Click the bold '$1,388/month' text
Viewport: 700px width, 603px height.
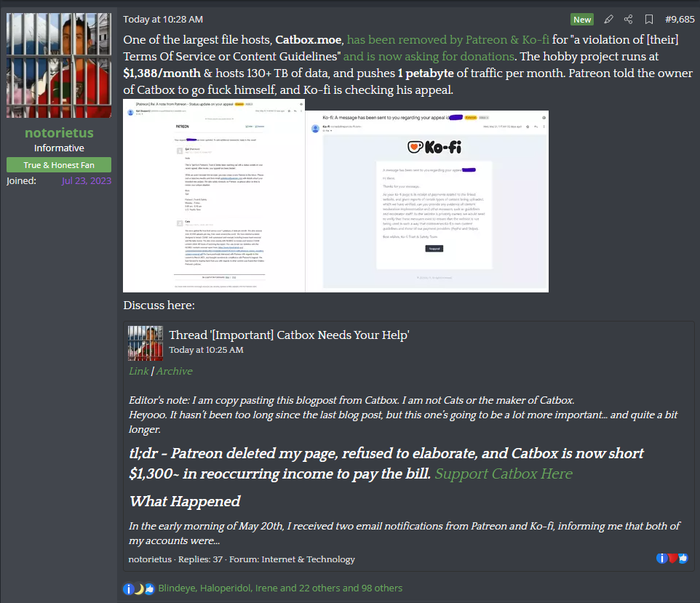click(x=162, y=73)
